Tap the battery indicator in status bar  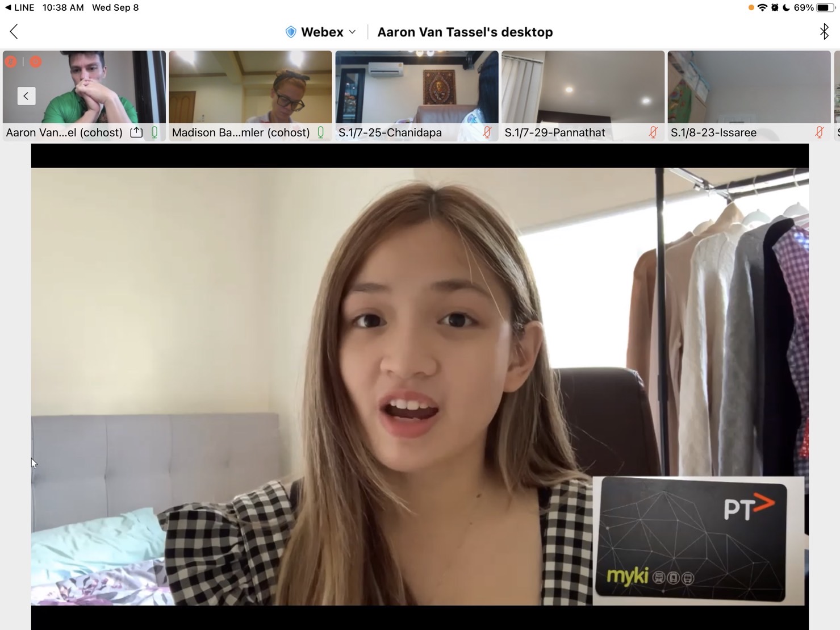[825, 7]
